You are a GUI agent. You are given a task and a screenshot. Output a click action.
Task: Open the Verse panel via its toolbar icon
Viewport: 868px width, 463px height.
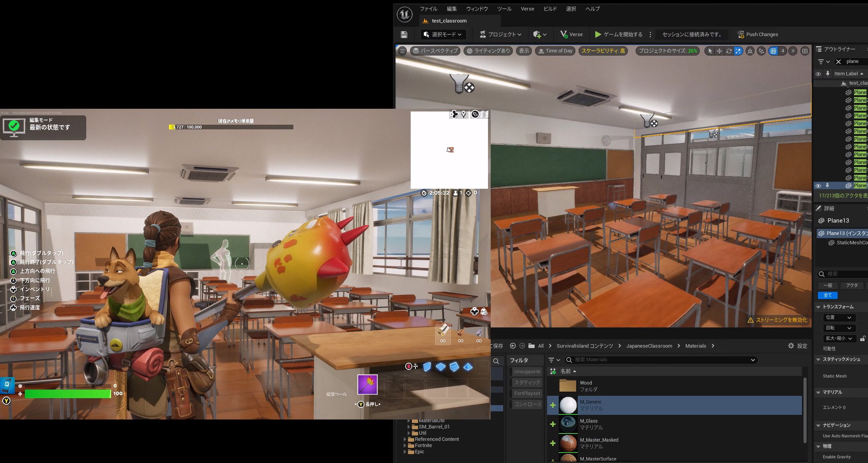coord(571,34)
